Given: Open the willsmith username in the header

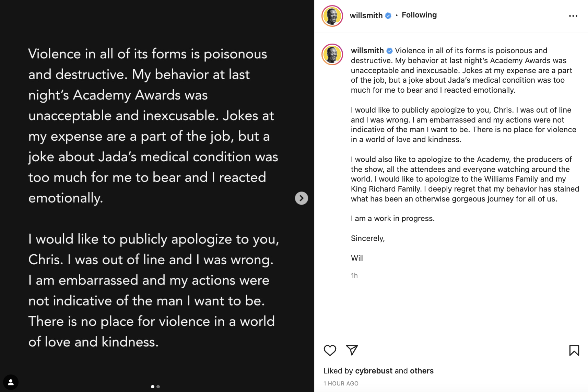Looking at the screenshot, I should (366, 15).
